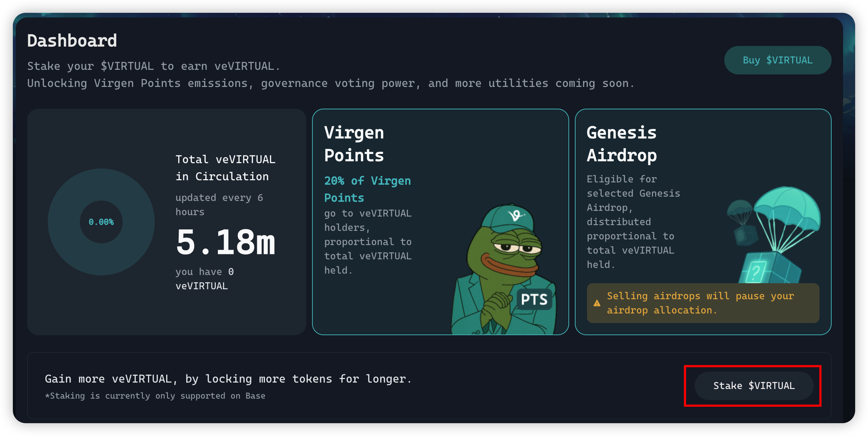Click the Dashboard heading
Screen dimensions: 868x436
[x=72, y=41]
